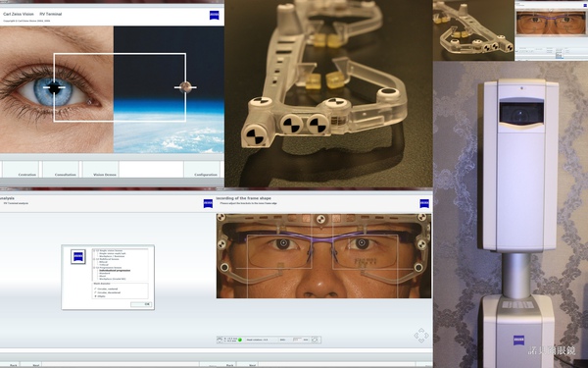
Task: Select the Elliptic blank diameter radio option
Action: (100, 296)
